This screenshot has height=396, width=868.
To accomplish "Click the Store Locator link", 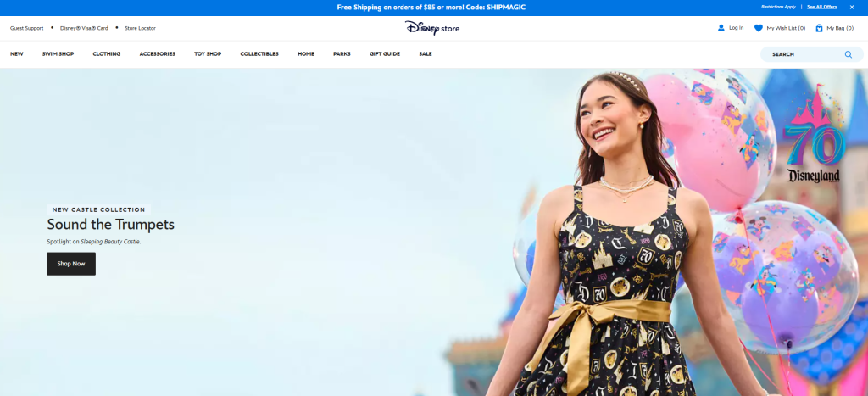I will click(x=140, y=28).
